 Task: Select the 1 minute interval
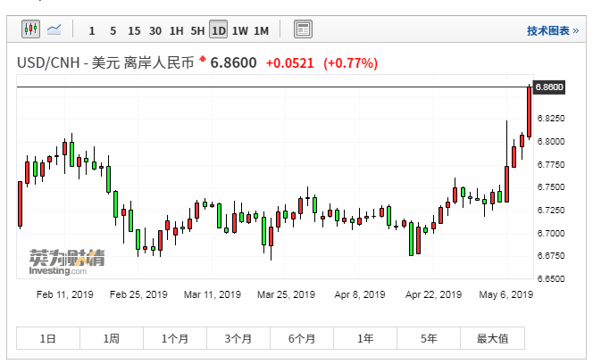click(91, 30)
